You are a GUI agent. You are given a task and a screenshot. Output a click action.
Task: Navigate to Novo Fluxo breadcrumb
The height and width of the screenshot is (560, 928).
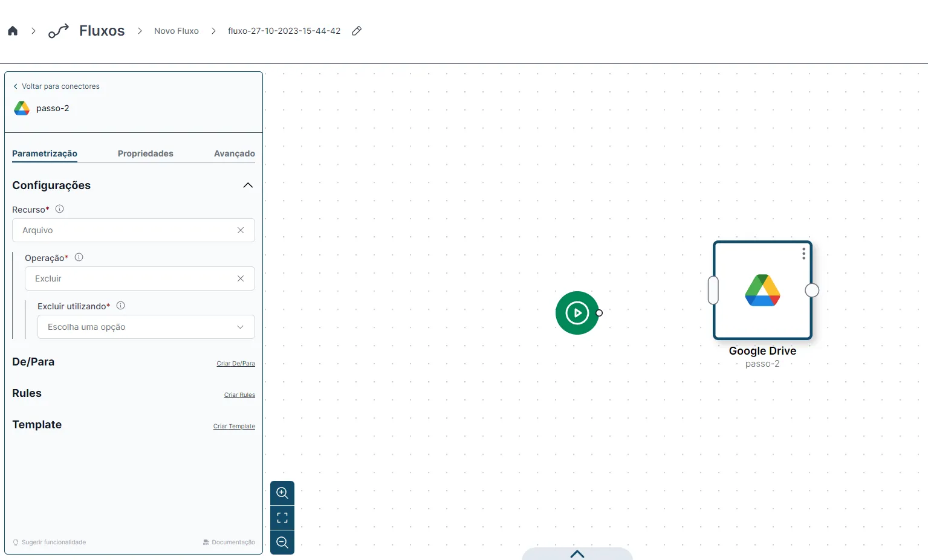(x=177, y=31)
